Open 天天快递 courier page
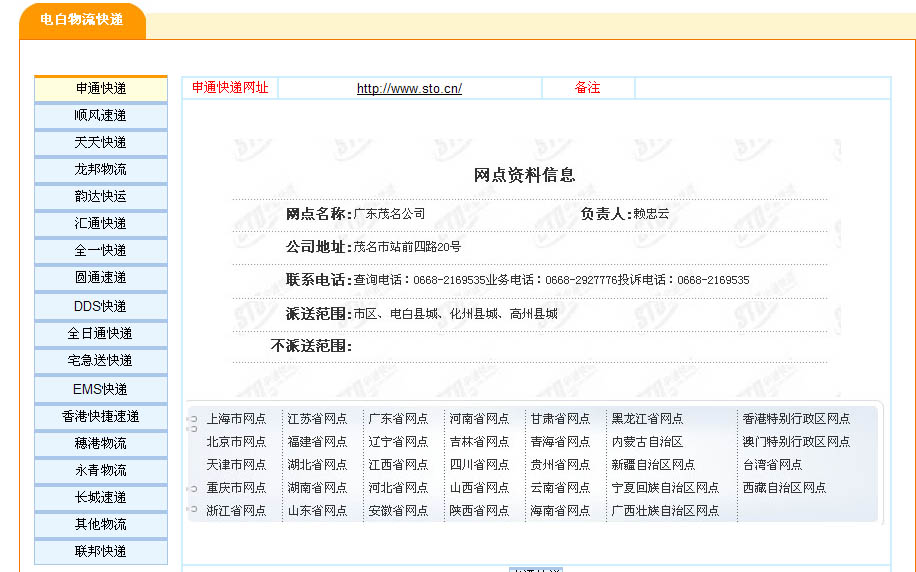 pos(100,143)
